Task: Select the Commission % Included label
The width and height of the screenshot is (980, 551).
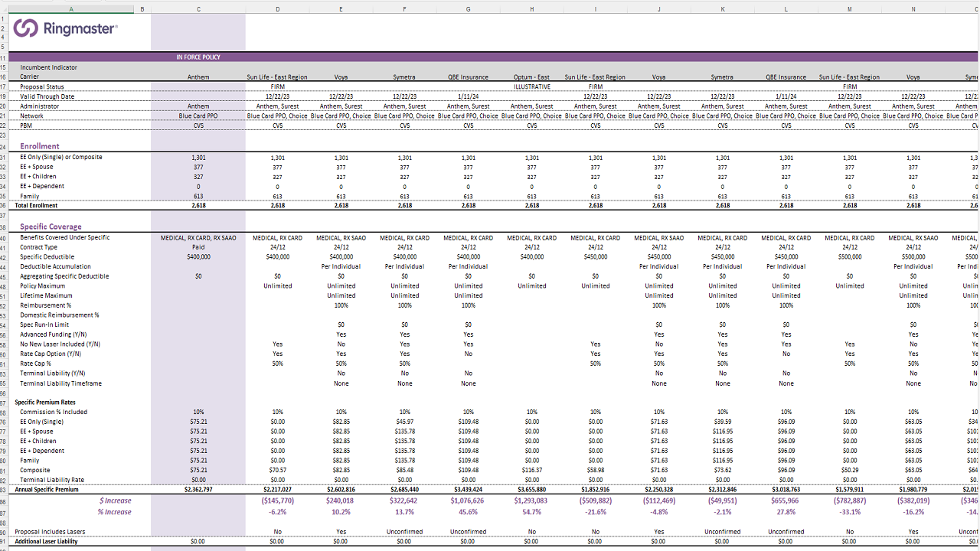Action: (x=54, y=412)
